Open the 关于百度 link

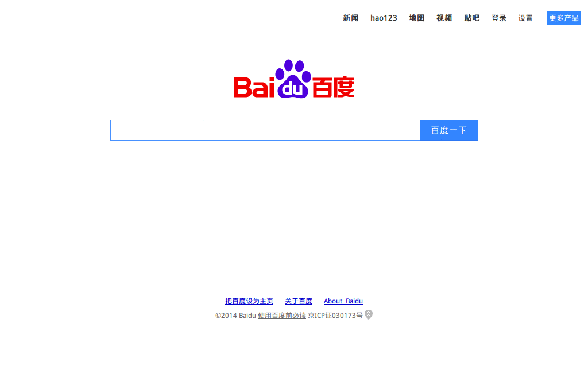299,301
